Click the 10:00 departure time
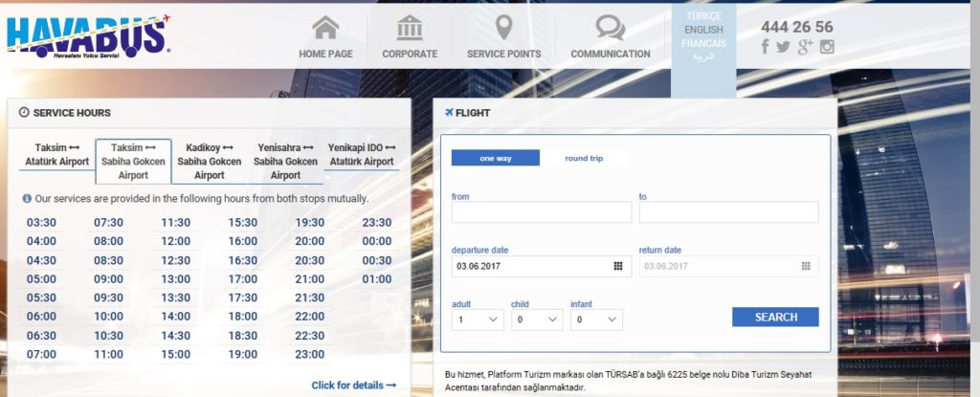Viewport: 980px width, 397px height. (109, 317)
